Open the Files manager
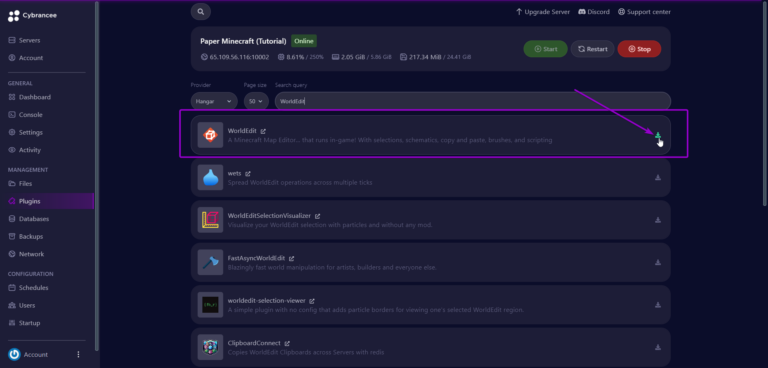This screenshot has width=768, height=368. click(20, 183)
